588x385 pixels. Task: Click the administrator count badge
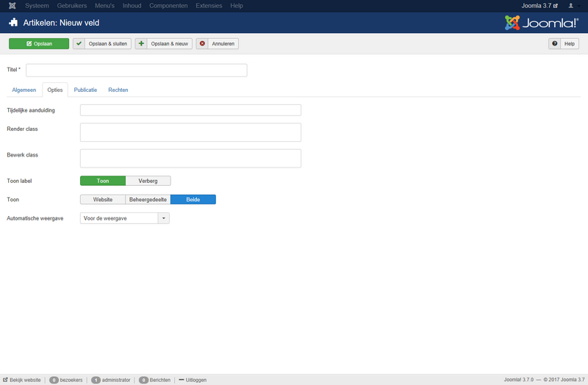pyautogui.click(x=96, y=380)
